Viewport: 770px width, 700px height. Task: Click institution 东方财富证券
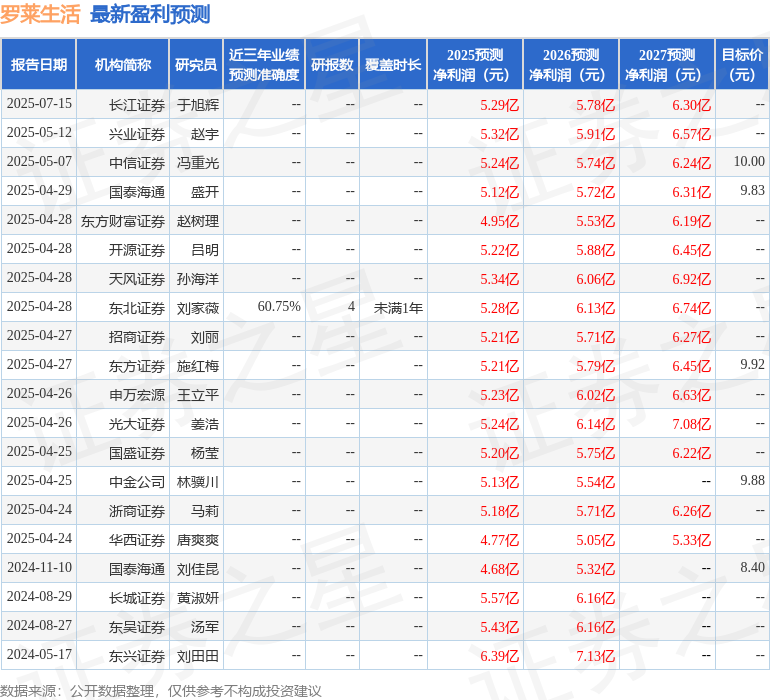click(123, 221)
